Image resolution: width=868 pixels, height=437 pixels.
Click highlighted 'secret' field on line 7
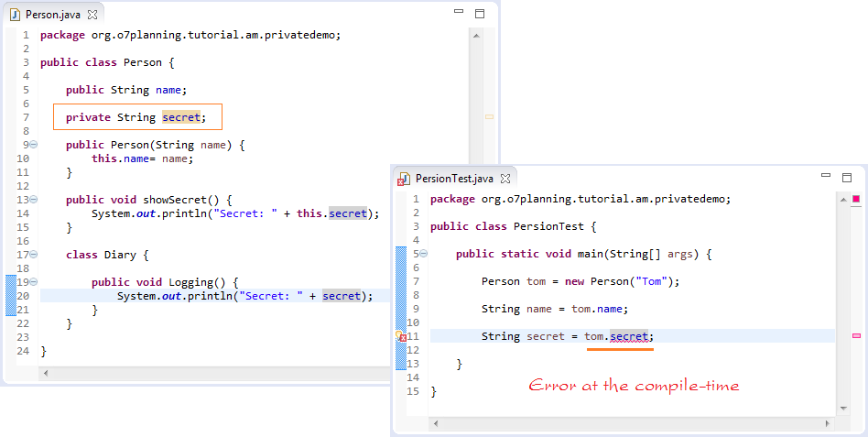point(181,117)
